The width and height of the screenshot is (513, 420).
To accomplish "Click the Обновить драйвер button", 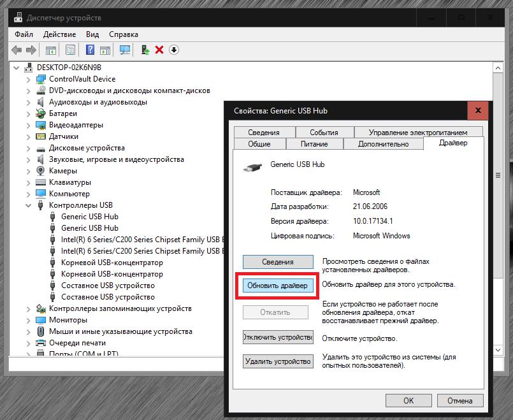I will pos(277,286).
